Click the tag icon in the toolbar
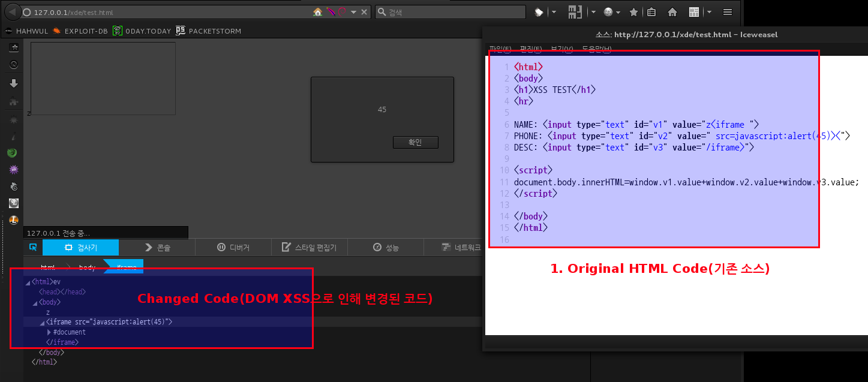Screen dimensions: 868x382 pos(539,12)
